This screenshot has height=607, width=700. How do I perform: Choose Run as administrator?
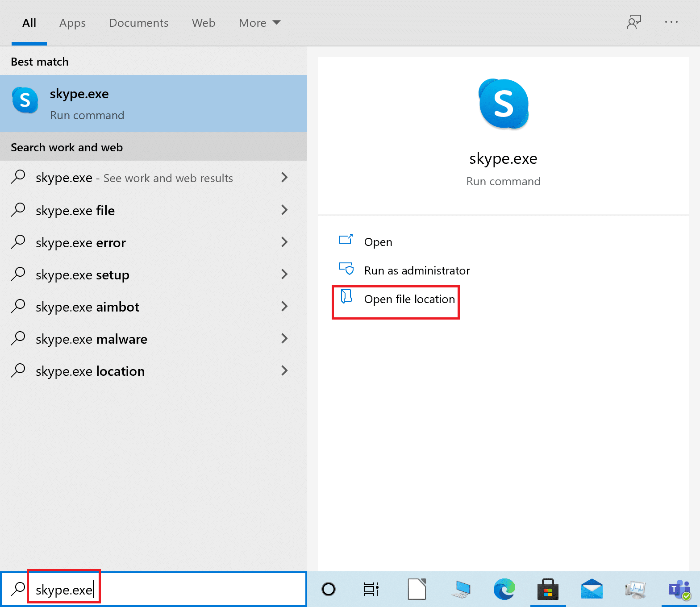(417, 270)
